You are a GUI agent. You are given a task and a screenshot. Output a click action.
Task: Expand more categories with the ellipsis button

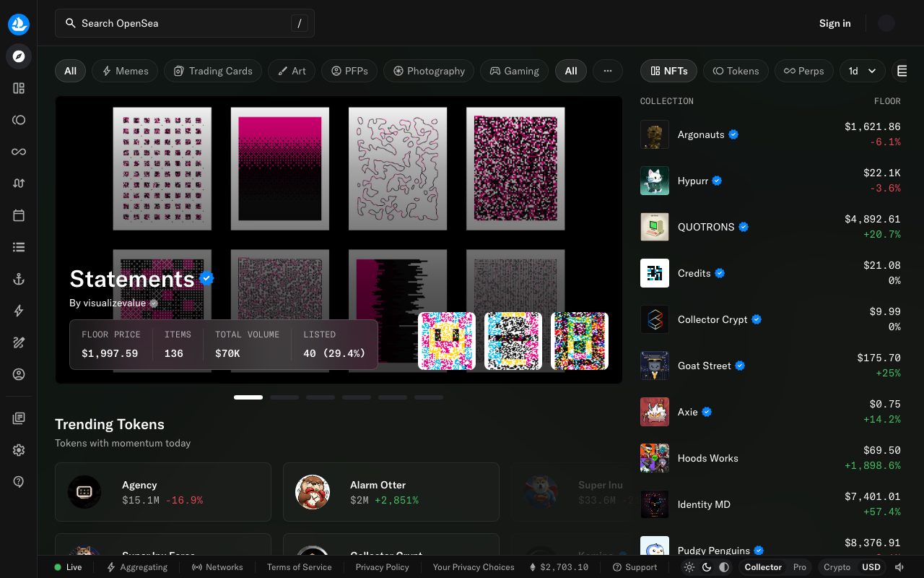608,71
